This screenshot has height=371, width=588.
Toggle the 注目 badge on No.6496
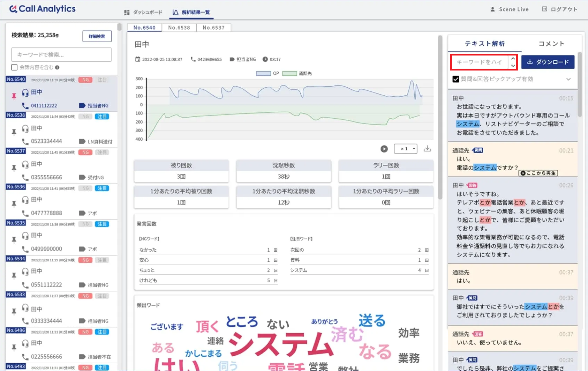(x=102, y=332)
